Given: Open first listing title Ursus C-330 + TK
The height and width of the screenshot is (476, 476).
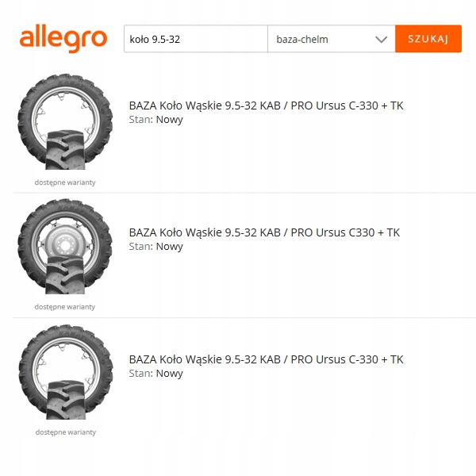Looking at the screenshot, I should click(267, 106).
